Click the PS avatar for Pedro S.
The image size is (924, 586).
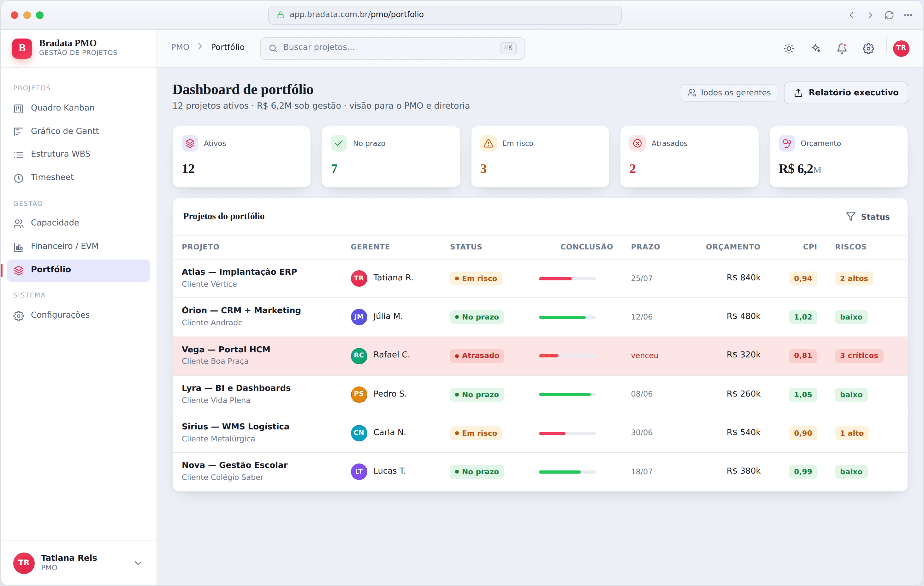tap(359, 394)
